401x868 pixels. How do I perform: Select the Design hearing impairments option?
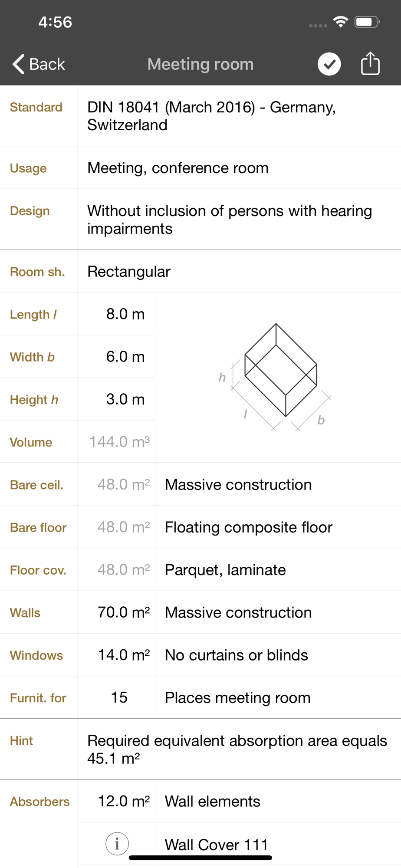coord(239,220)
